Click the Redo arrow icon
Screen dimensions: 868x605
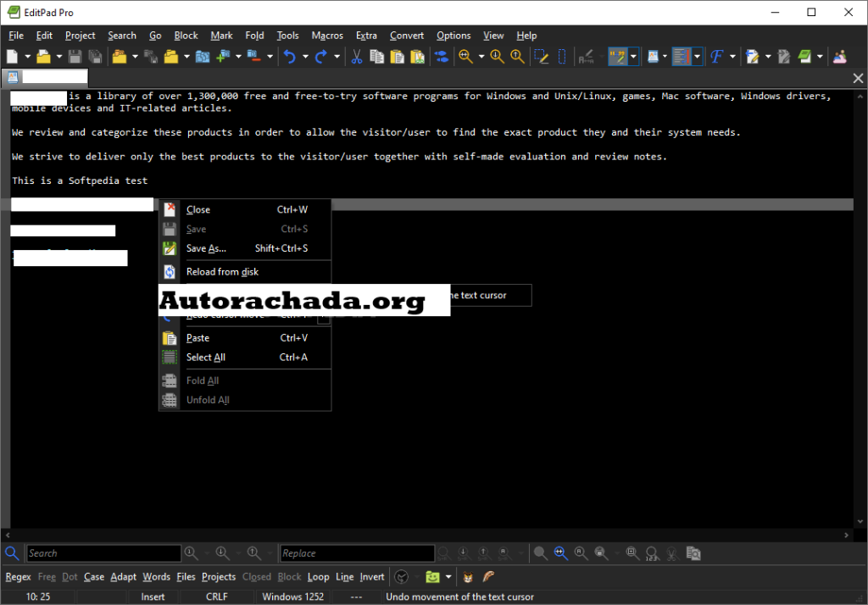[321, 57]
